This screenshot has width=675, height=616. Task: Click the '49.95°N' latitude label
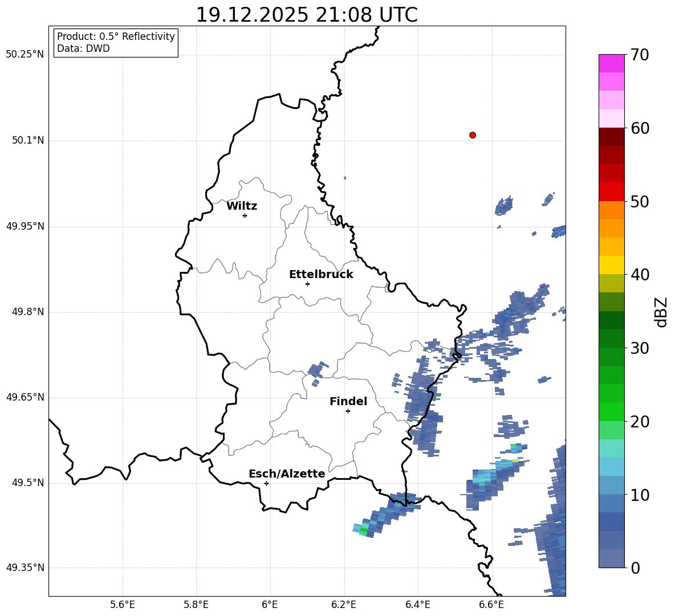pos(25,226)
